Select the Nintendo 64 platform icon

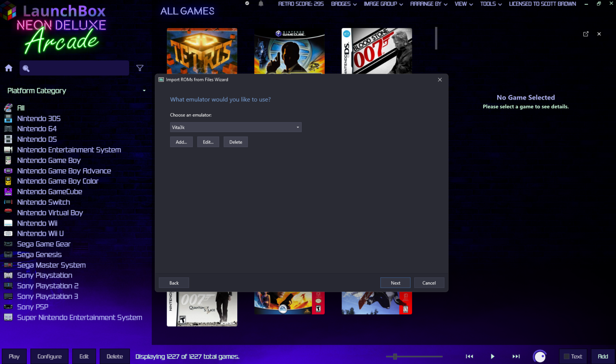8,129
